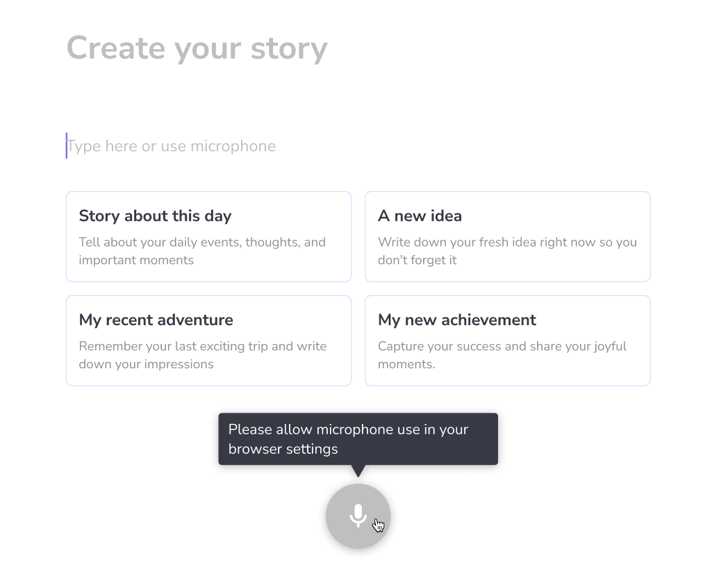Pick the "My recent adventure" template card

[208, 340]
